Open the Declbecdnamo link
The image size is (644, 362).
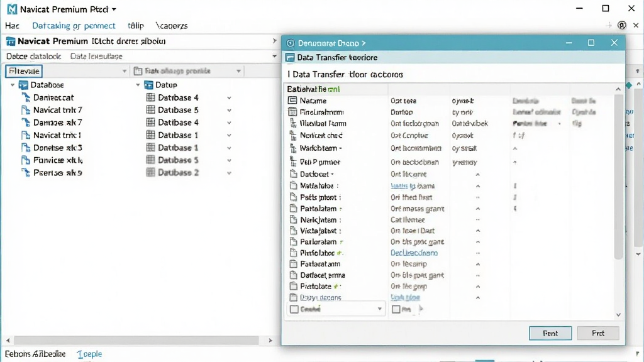414,253
